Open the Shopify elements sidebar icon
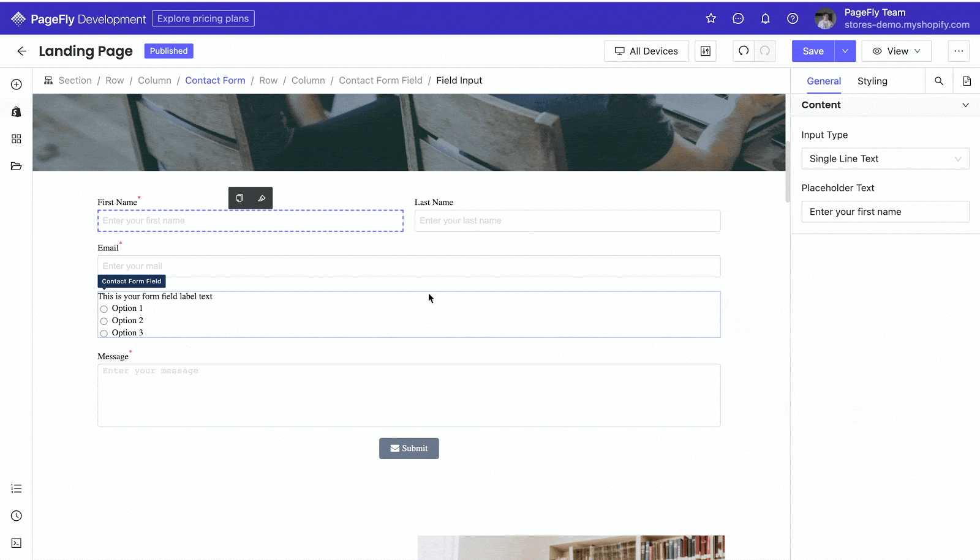 (x=17, y=111)
